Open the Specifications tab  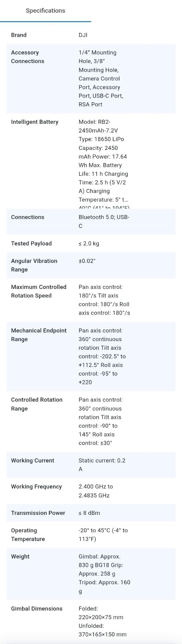45,11
